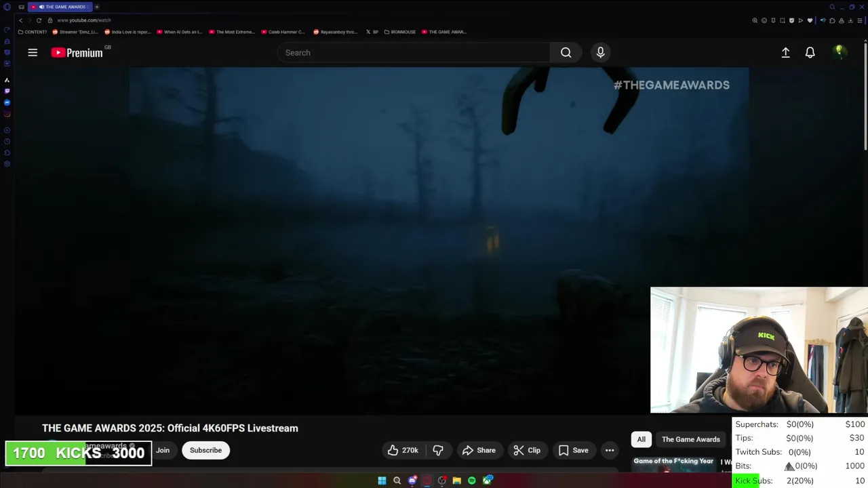Create a clip of the video

pyautogui.click(x=527, y=450)
